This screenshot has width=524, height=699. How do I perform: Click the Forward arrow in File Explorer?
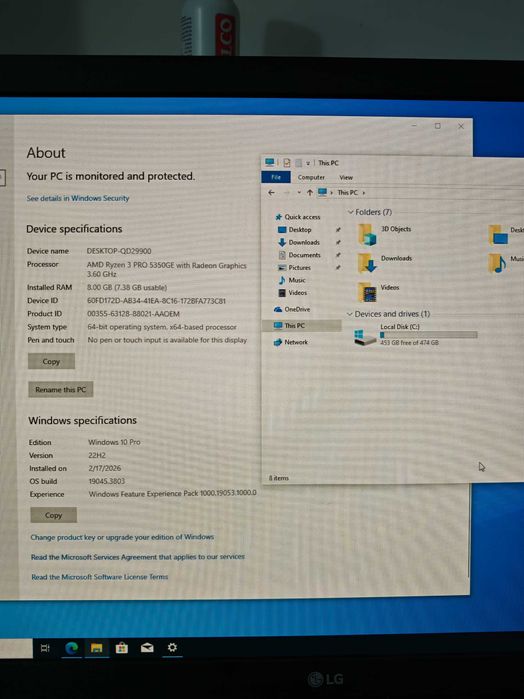point(287,193)
